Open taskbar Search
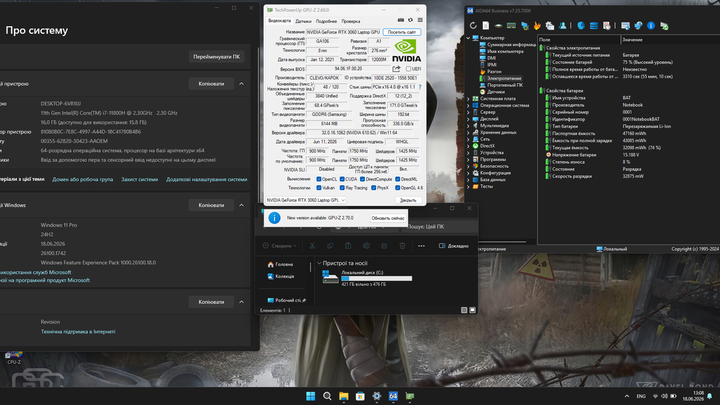 (x=327, y=396)
